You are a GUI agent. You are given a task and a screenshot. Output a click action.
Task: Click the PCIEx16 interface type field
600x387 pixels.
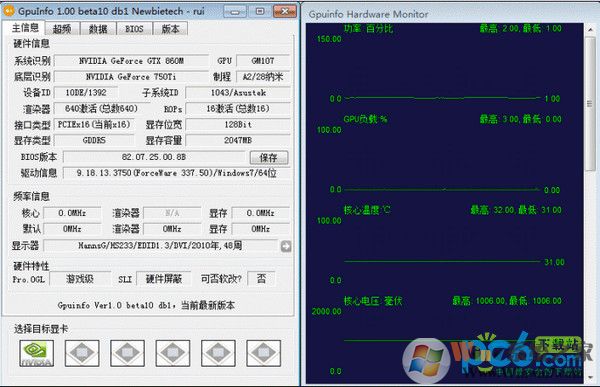(x=94, y=125)
